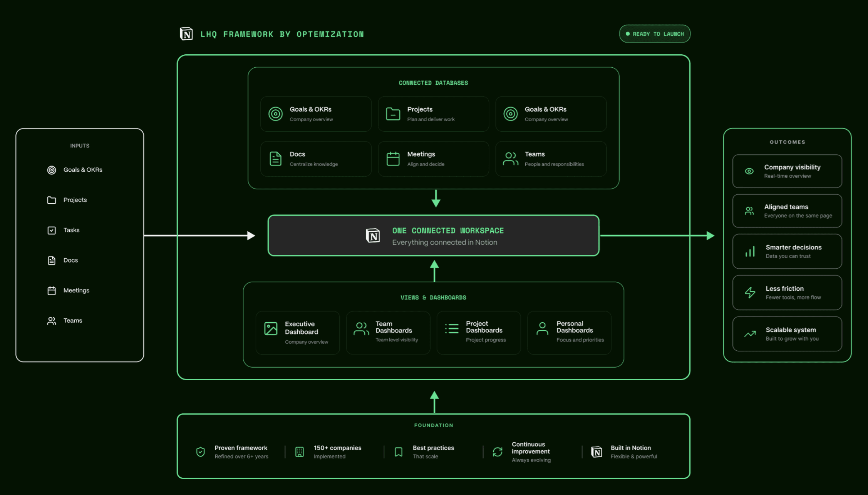The image size is (868, 495).
Task: Click the lightning bolt icon beside Less friction
Action: tap(750, 293)
